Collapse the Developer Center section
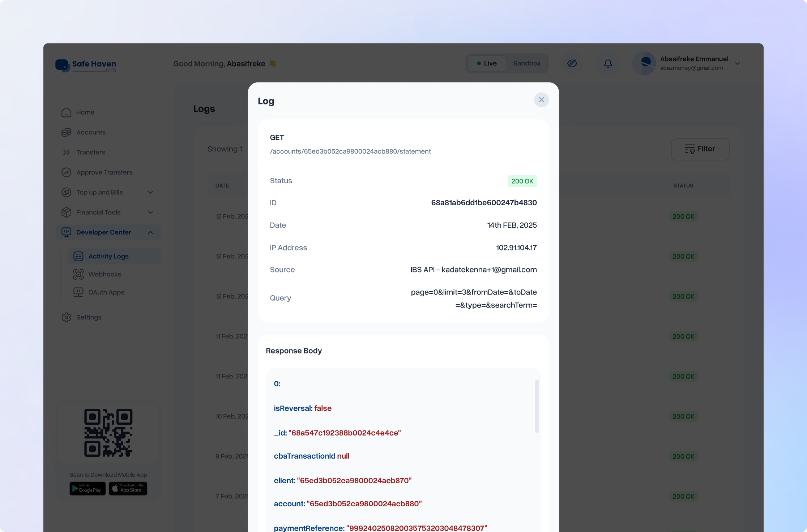The height and width of the screenshot is (532, 807). pyautogui.click(x=150, y=232)
